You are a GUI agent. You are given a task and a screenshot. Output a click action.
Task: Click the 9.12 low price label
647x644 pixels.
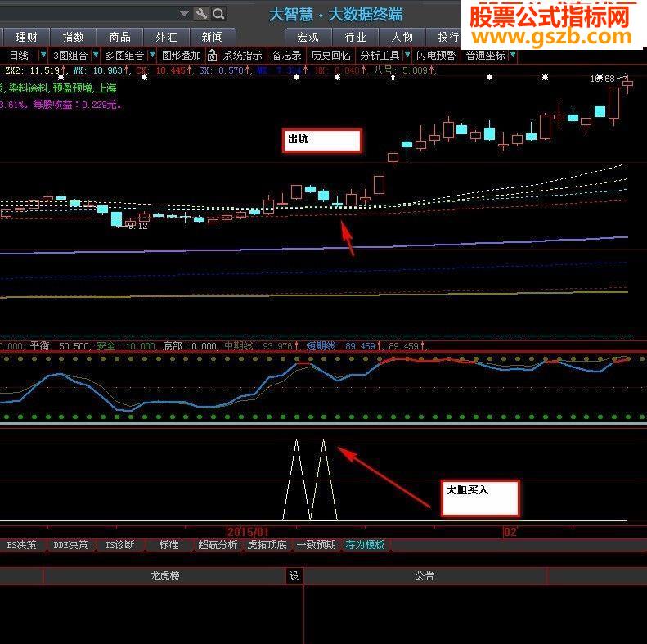pos(137,226)
